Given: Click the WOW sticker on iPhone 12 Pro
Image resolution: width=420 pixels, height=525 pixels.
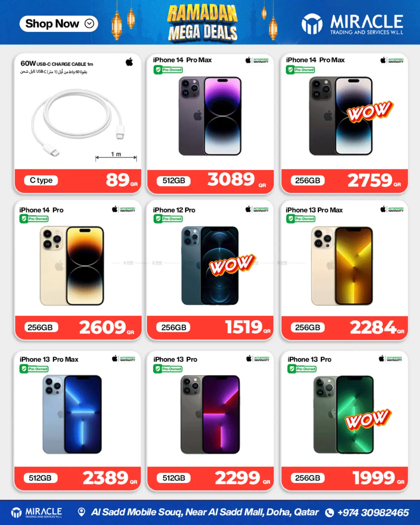Looking at the screenshot, I should (x=232, y=265).
